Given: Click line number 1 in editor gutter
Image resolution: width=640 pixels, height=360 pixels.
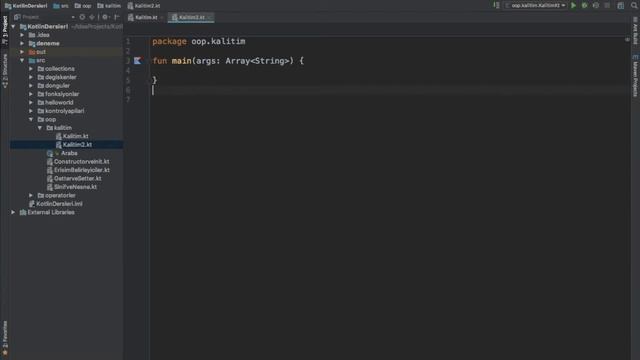Looking at the screenshot, I should click(x=128, y=41).
